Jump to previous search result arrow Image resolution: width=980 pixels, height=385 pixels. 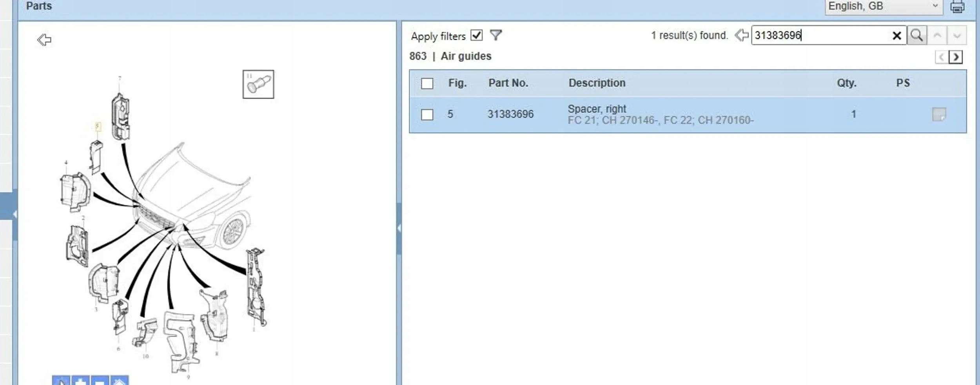point(937,35)
